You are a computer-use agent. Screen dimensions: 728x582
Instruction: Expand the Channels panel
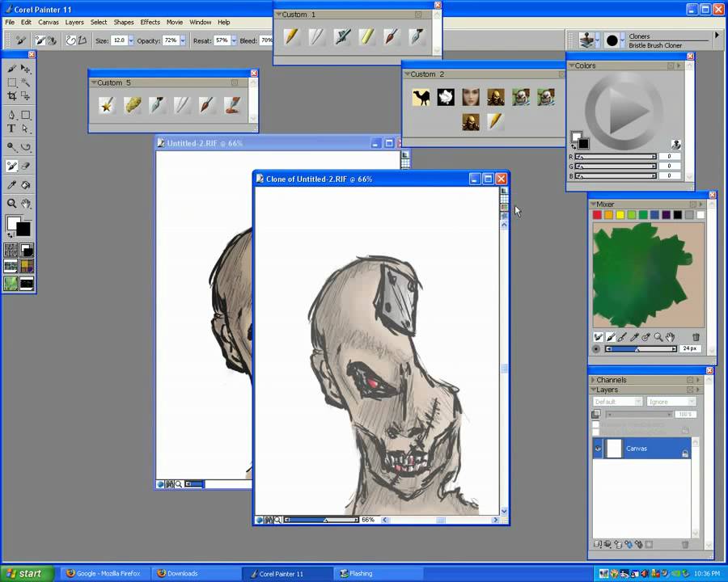(592, 380)
